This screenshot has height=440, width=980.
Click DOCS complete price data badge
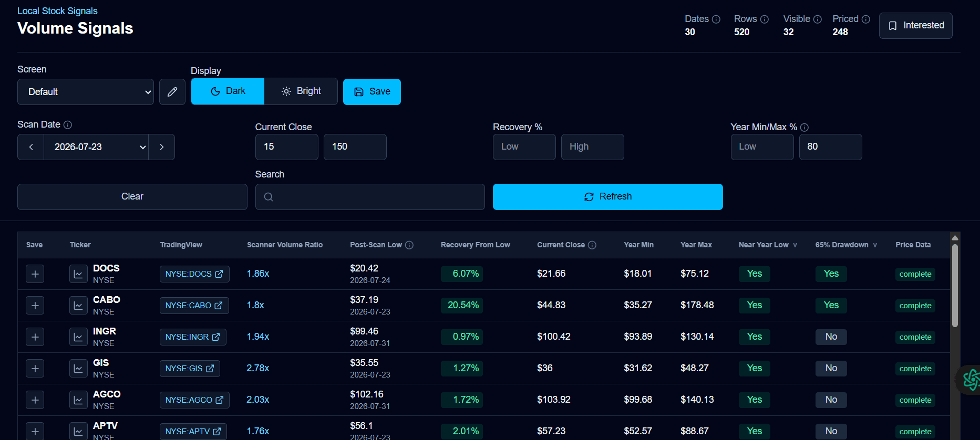[x=915, y=274]
